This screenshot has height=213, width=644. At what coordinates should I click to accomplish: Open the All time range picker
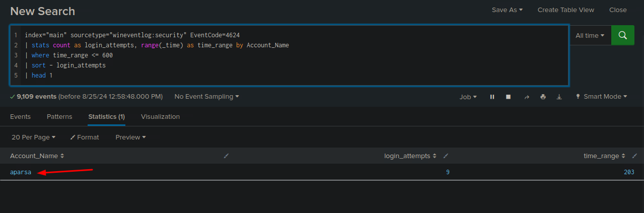pyautogui.click(x=590, y=36)
